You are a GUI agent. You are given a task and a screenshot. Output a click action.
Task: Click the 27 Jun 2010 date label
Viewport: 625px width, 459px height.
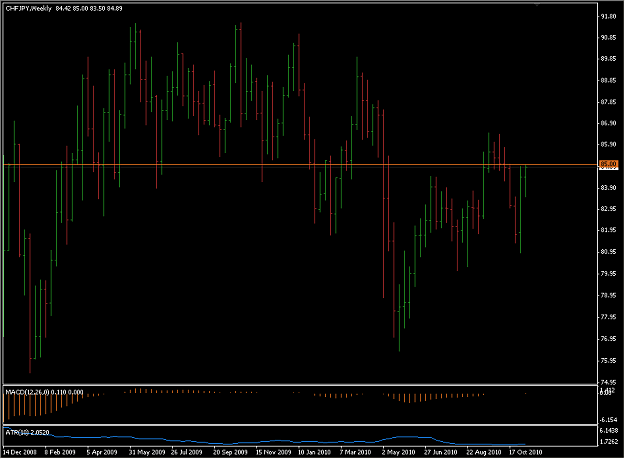[440, 452]
